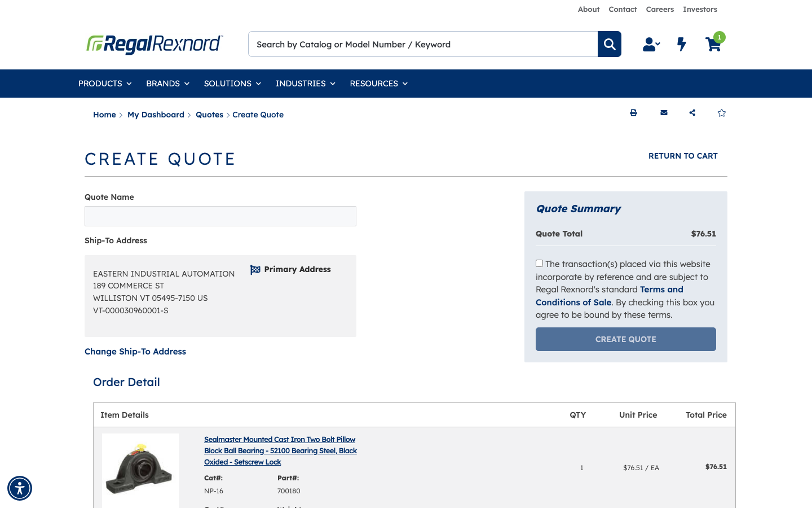Open the accessibility options widget

tap(20, 488)
